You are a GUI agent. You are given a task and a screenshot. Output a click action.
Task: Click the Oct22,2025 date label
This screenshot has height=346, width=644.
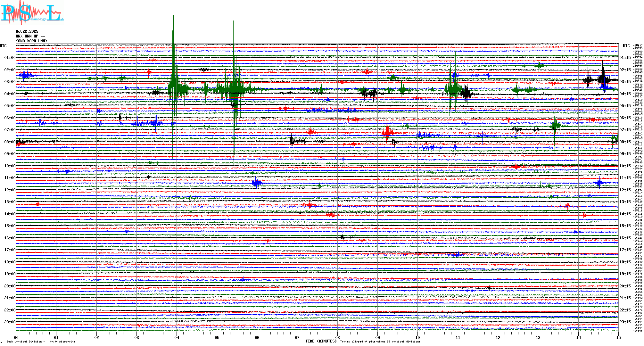[27, 31]
